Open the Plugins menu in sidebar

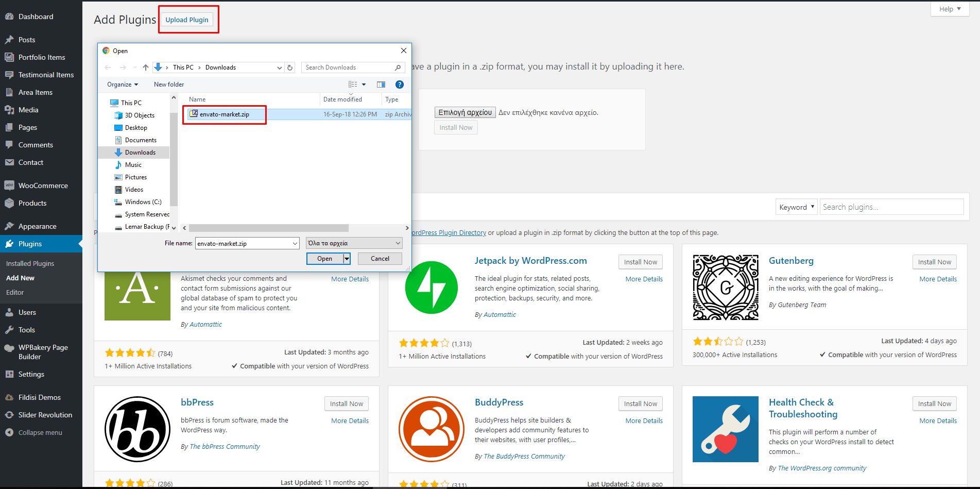coord(41,244)
